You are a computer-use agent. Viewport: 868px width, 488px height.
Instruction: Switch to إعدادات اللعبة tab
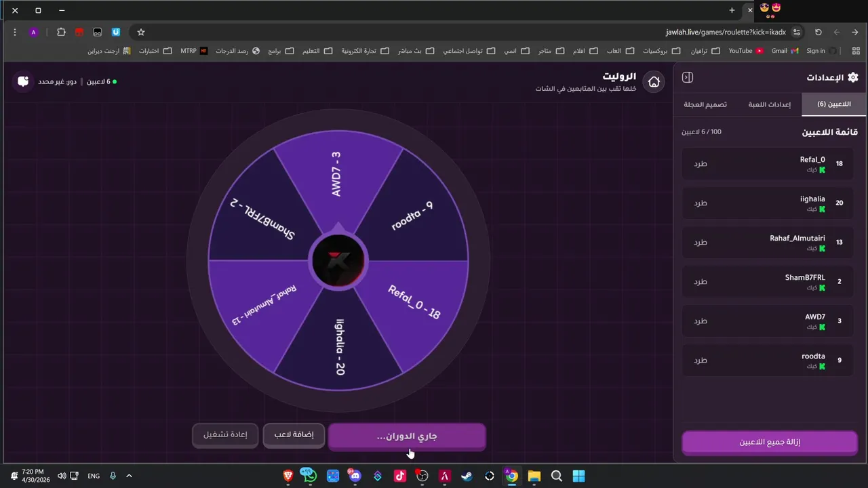coord(769,104)
